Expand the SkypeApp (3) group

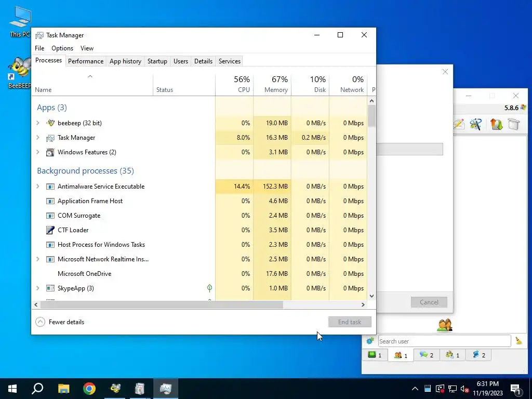(x=38, y=288)
